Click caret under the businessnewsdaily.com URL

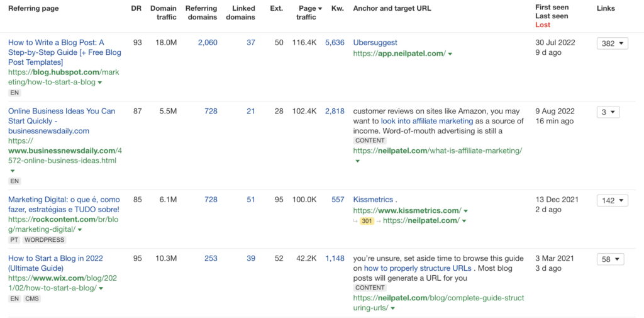pos(12,171)
